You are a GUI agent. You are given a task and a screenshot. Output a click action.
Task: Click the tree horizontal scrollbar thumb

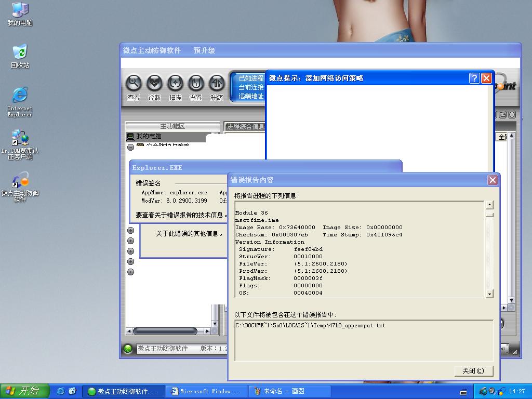[165, 331]
